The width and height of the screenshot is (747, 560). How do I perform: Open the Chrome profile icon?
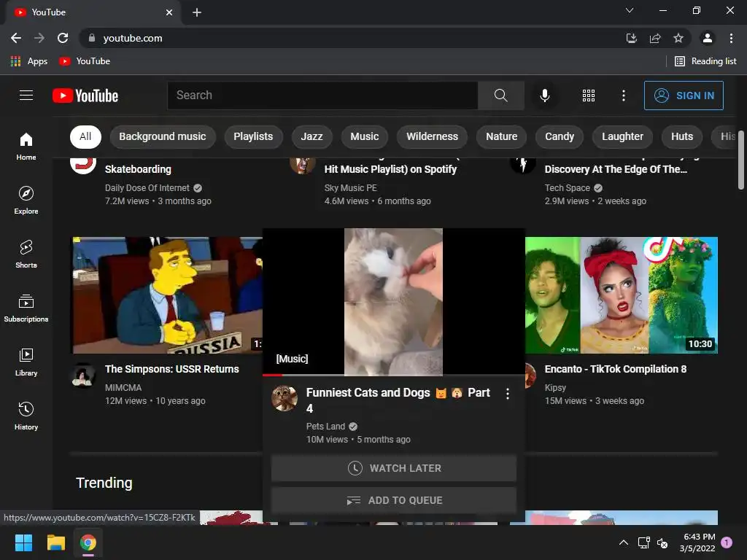708,38
